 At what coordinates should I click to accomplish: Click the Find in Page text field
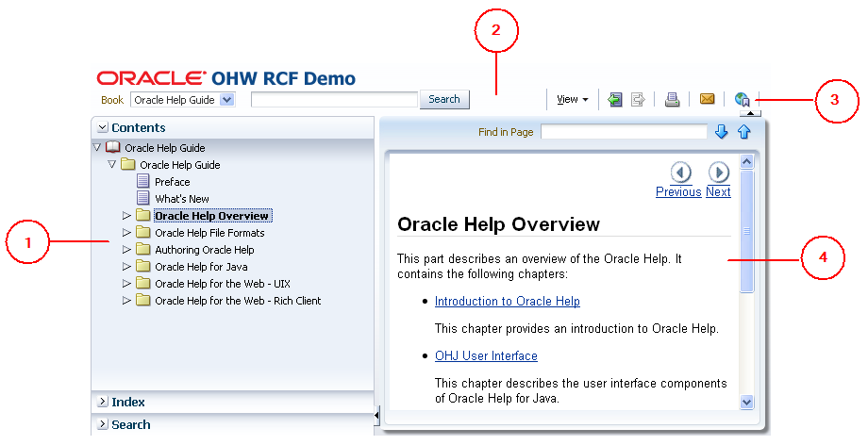pos(624,132)
